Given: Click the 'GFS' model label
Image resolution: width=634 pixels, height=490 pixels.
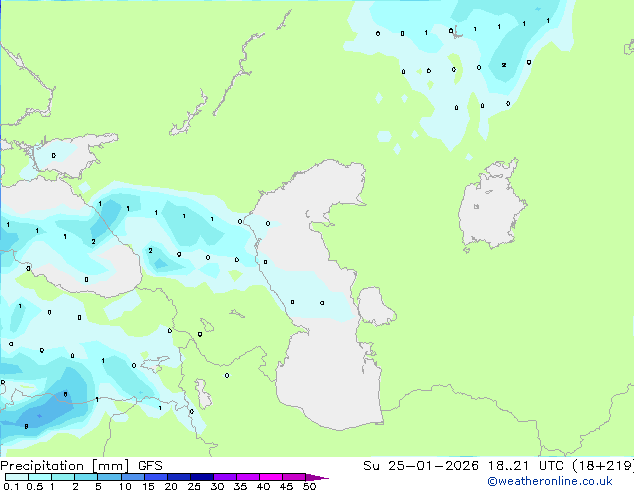Looking at the screenshot, I should tap(150, 466).
